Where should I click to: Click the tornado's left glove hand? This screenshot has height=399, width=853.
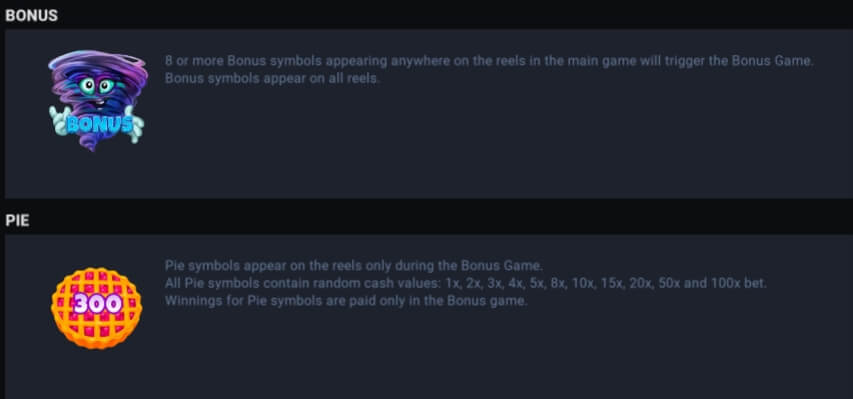[58, 120]
